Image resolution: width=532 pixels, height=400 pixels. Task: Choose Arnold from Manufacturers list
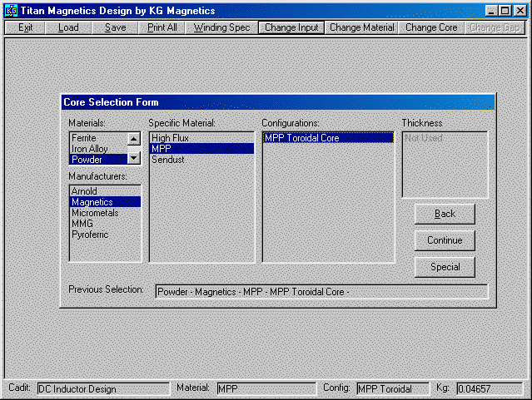[x=105, y=191]
